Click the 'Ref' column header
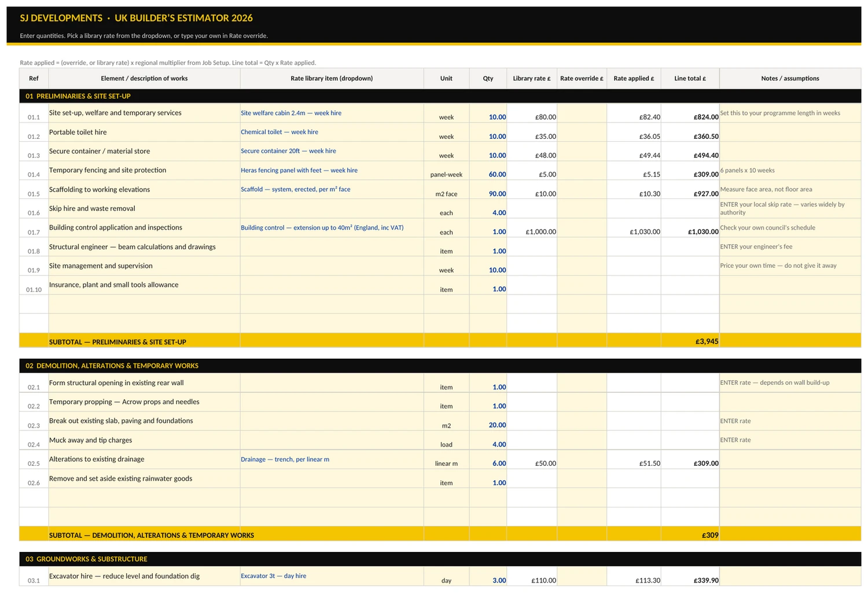868x608 pixels. pyautogui.click(x=34, y=79)
